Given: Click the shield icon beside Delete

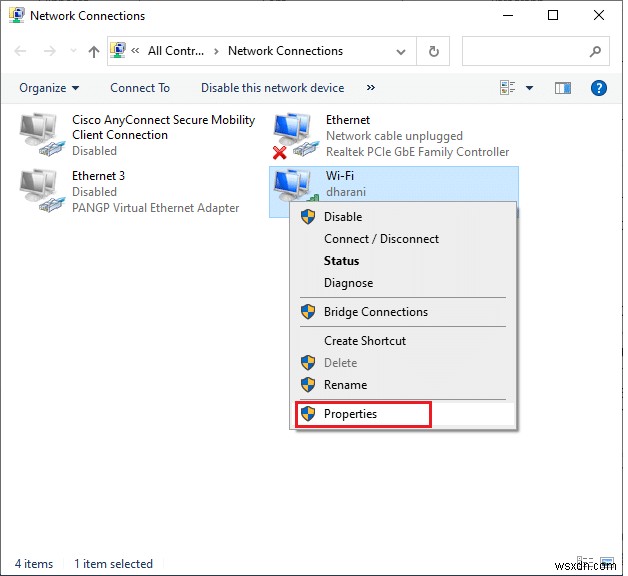Looking at the screenshot, I should 308,363.
